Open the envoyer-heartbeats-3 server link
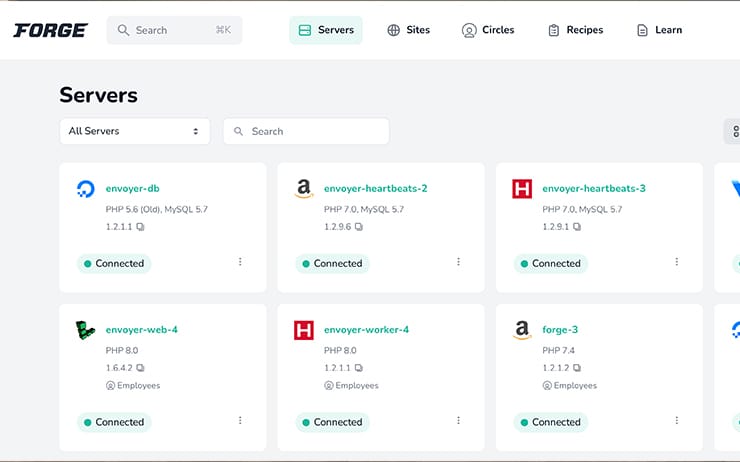This screenshot has height=462, width=740. point(594,188)
